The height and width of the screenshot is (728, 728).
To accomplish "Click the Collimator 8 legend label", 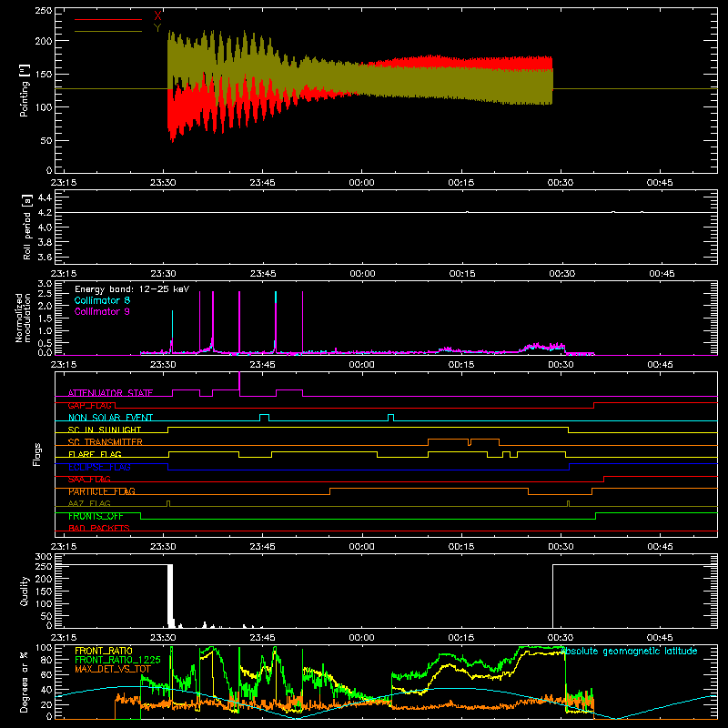I will (x=102, y=300).
